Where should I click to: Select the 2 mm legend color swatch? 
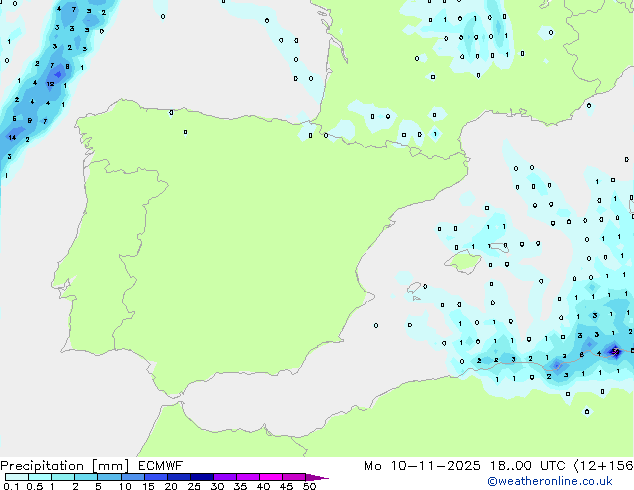pos(86,477)
